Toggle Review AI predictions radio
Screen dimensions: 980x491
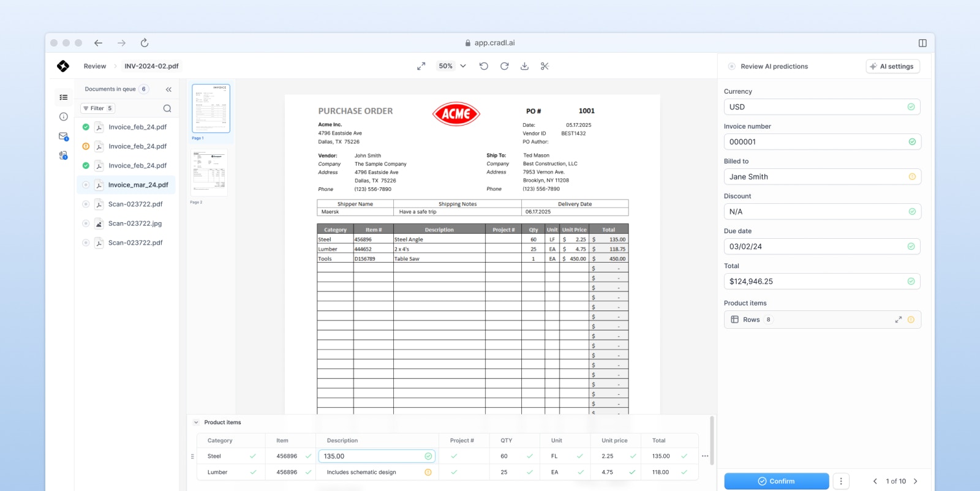click(x=731, y=66)
